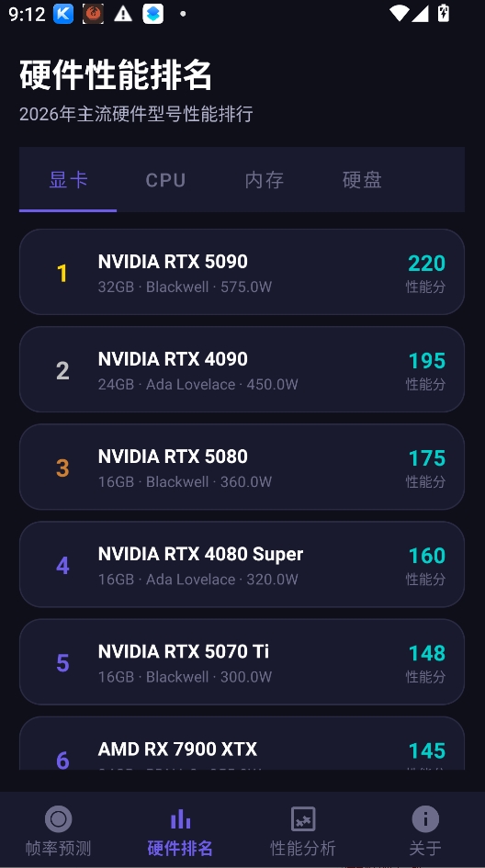Open the 性能分析 chart icon
Image resolution: width=485 pixels, height=868 pixels.
(x=303, y=818)
